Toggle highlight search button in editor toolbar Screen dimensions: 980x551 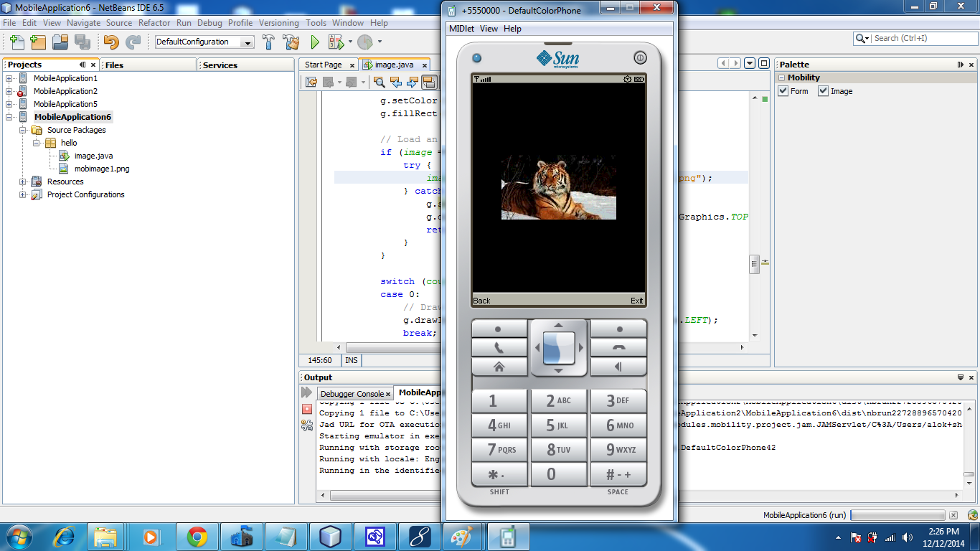coord(428,82)
